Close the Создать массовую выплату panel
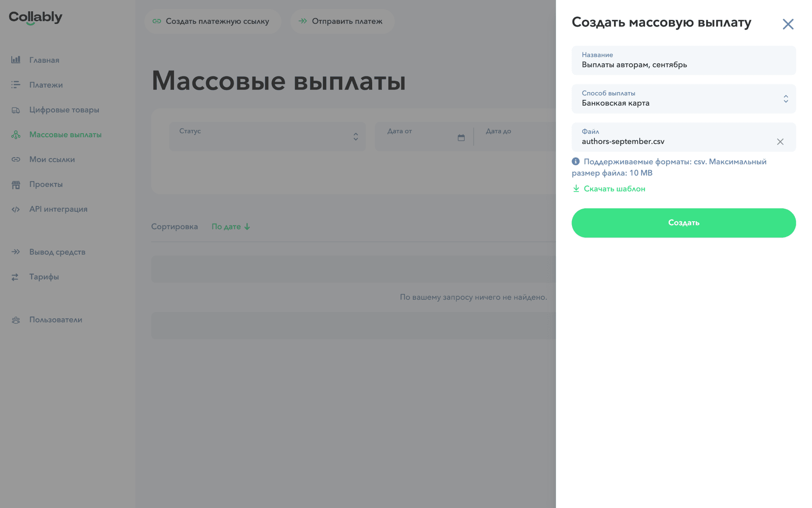812x508 pixels. pos(788,24)
